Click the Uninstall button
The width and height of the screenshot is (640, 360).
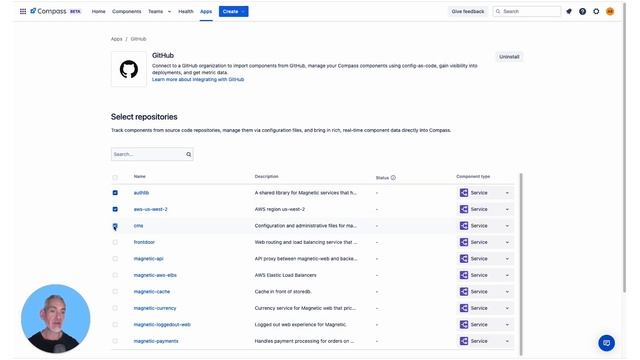509,57
